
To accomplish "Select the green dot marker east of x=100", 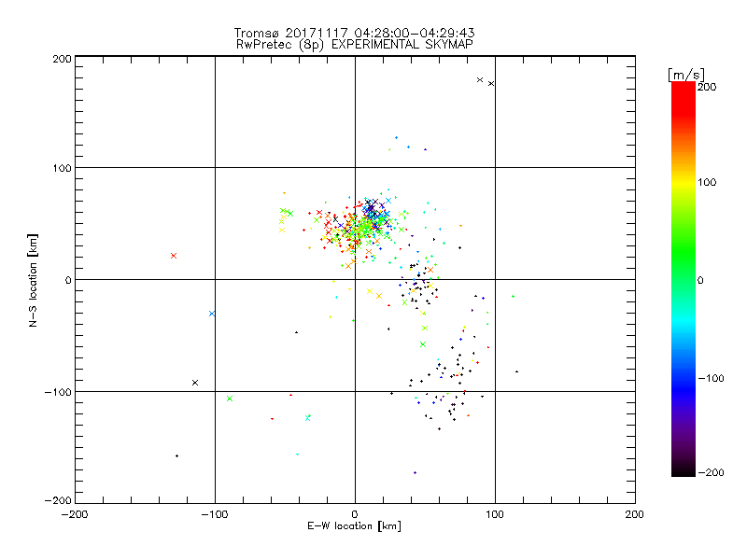I will click(513, 296).
